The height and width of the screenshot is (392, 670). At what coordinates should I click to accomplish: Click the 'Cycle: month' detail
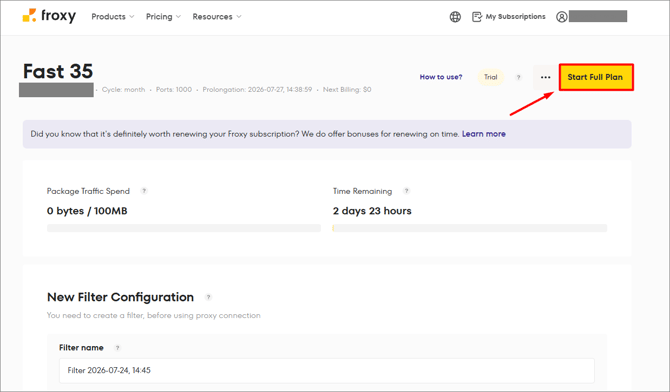tap(123, 90)
